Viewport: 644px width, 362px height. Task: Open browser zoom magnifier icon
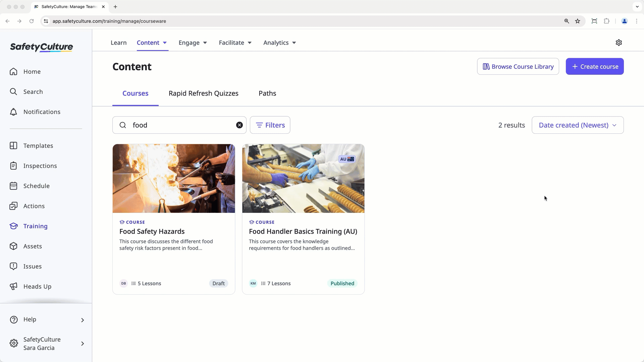tap(567, 21)
